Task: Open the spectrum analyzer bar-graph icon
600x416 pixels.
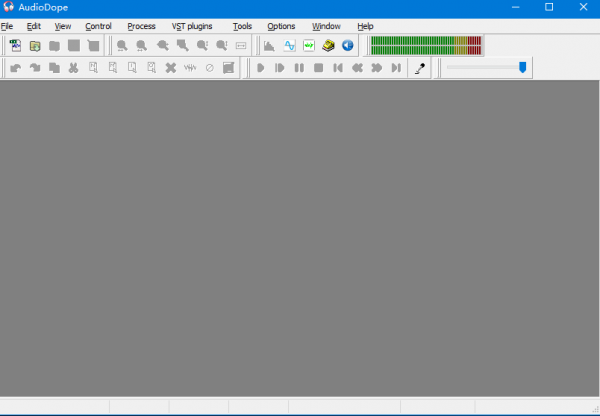Action: point(269,46)
